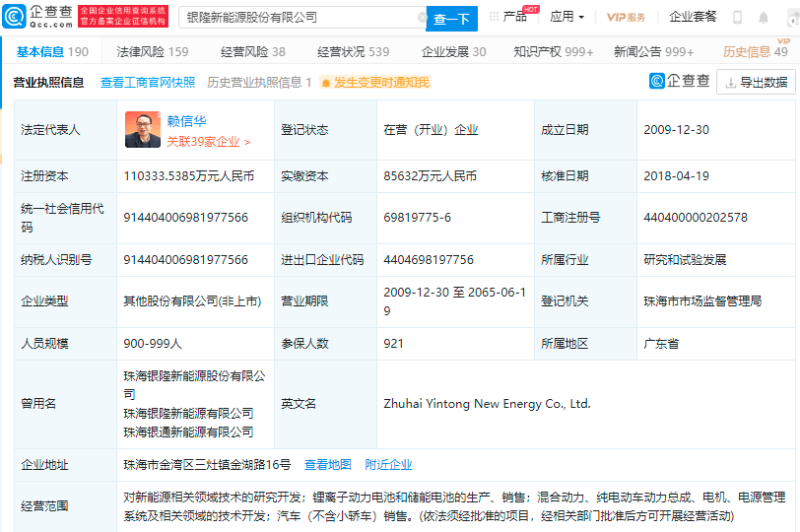
Task: Open VIP服务 page
Action: [626, 18]
